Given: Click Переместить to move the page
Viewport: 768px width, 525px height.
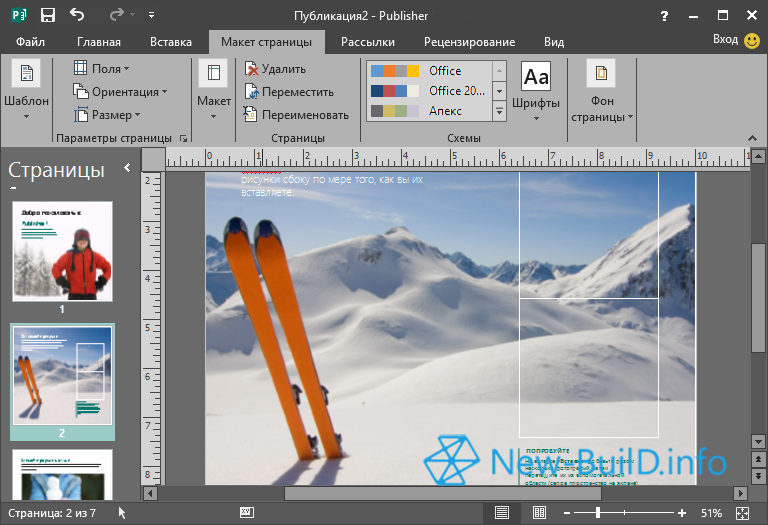Looking at the screenshot, I should (289, 92).
